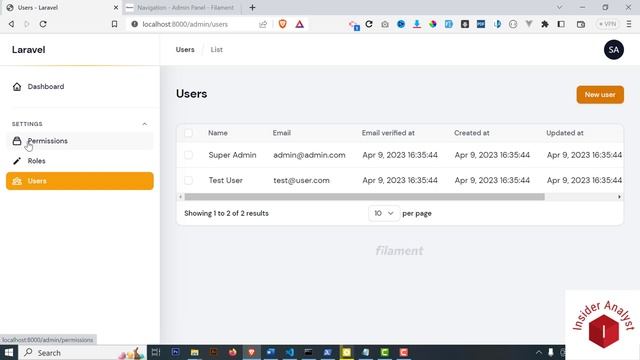Sort the table by the Name column

[218, 133]
